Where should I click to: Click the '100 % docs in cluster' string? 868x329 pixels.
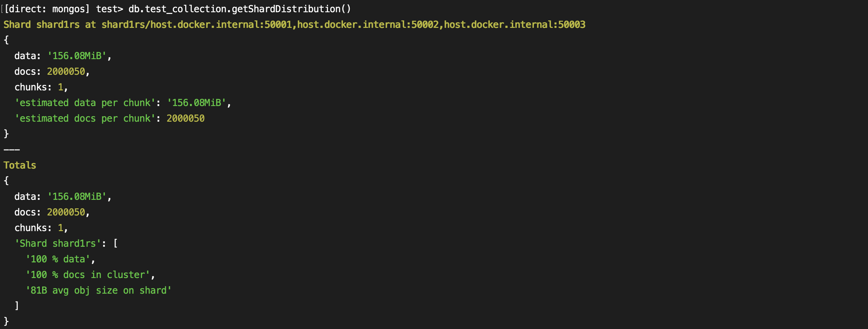(x=88, y=275)
